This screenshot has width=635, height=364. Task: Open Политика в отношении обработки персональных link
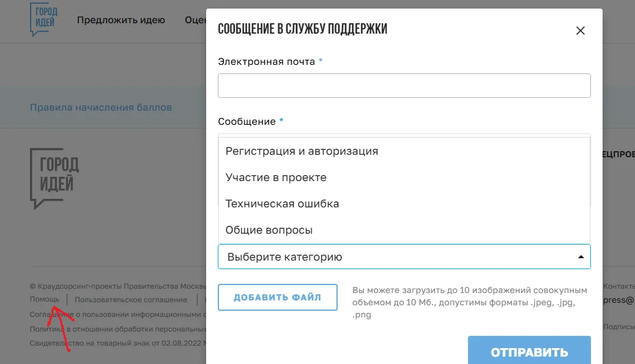[118, 329]
